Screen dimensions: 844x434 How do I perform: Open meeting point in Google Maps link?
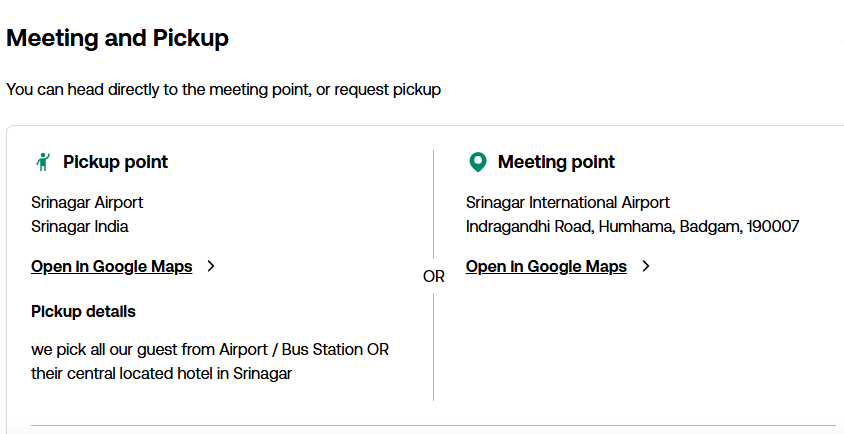coord(546,267)
